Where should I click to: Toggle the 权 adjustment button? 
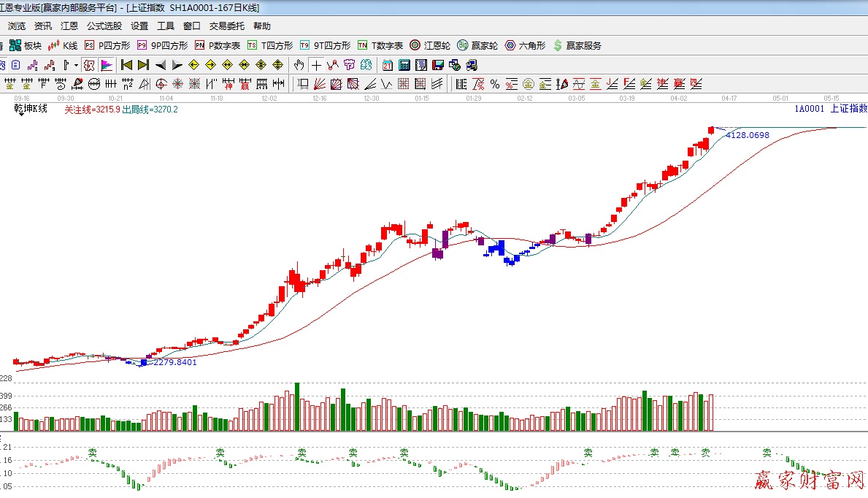89,64
